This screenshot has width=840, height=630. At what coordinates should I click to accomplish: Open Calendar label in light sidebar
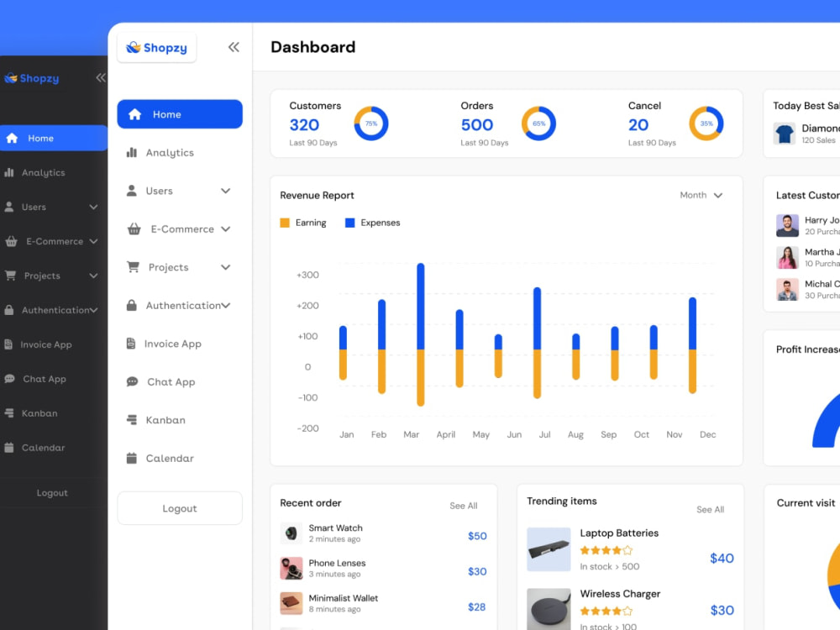click(170, 458)
